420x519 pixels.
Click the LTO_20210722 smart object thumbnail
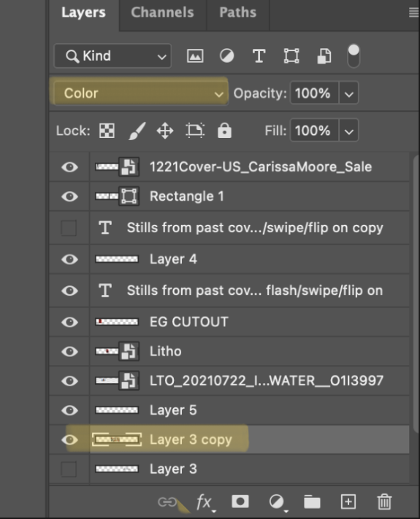117,380
